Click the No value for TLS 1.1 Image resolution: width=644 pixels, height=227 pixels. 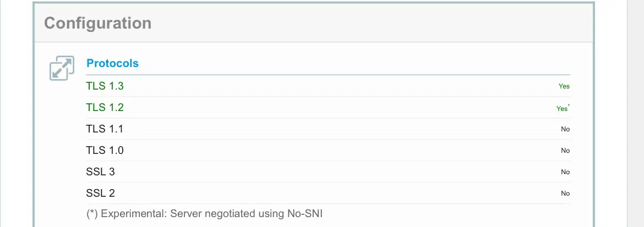(x=565, y=129)
